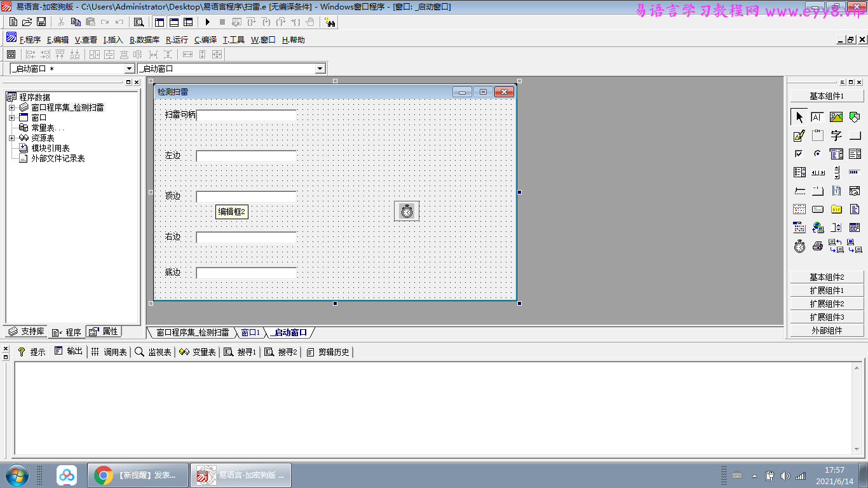This screenshot has height=488, width=868.
Task: Switch to the 属性 panel tab
Action: pyautogui.click(x=104, y=331)
